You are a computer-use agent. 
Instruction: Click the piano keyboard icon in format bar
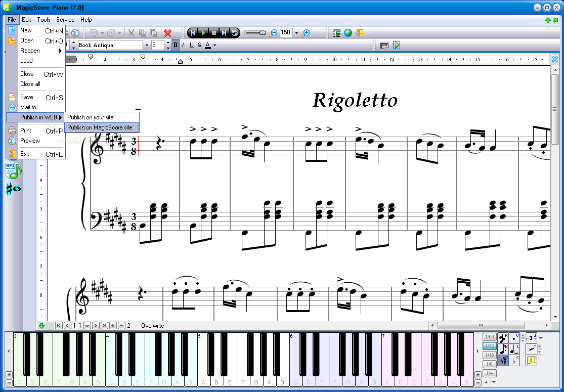[x=384, y=46]
